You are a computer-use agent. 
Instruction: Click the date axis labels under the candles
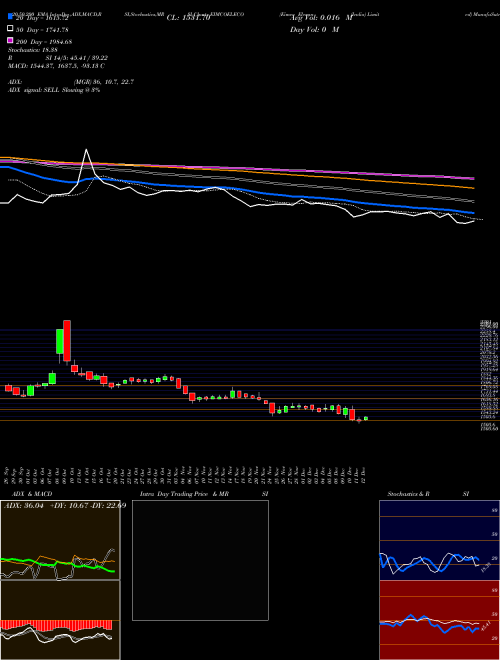pyautogui.click(x=184, y=474)
